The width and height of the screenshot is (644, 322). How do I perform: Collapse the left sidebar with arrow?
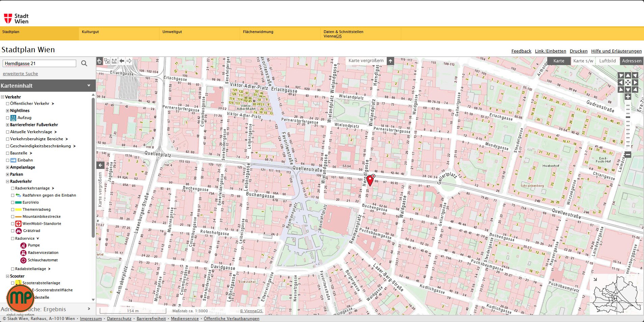[100, 165]
